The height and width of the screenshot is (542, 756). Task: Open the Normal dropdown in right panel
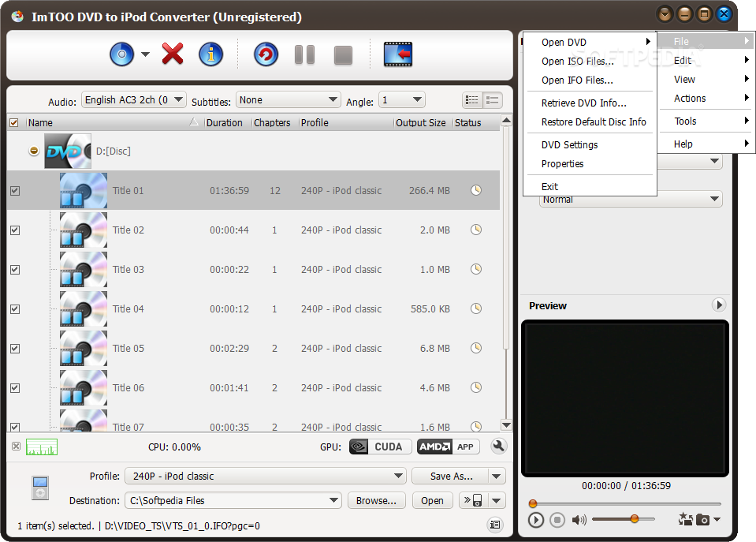coord(631,200)
